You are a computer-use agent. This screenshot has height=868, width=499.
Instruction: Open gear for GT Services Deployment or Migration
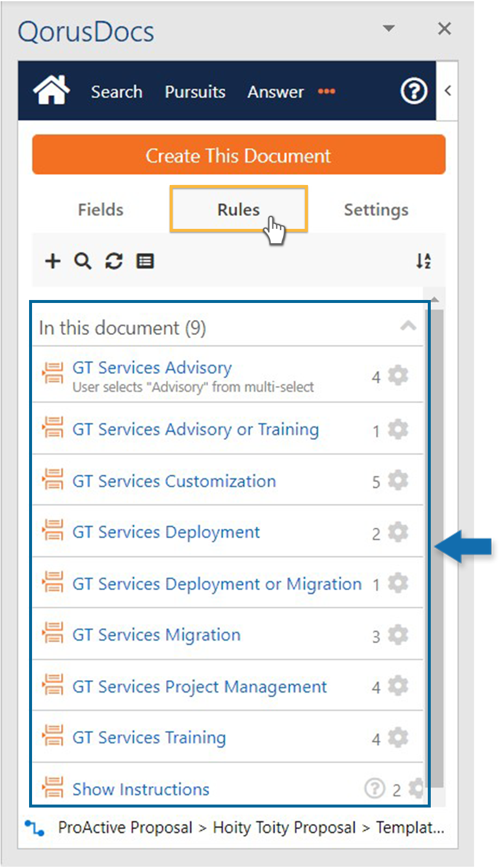(398, 583)
